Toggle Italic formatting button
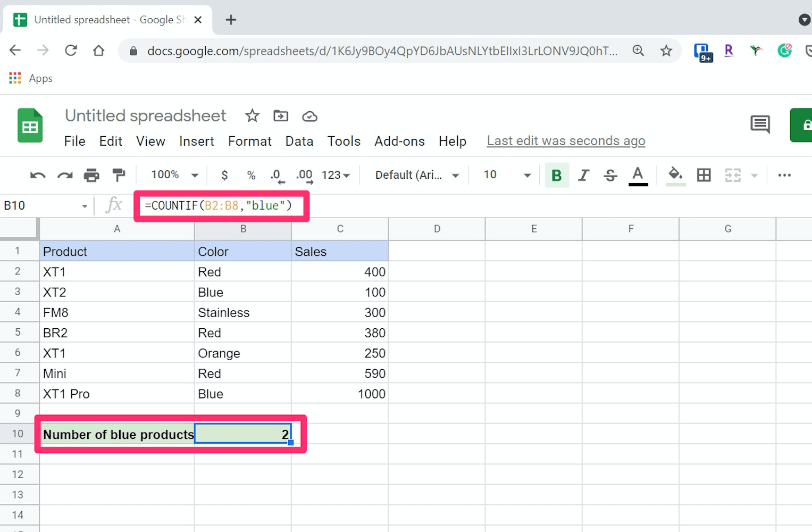Viewport: 812px width, 532px height. pos(583,175)
